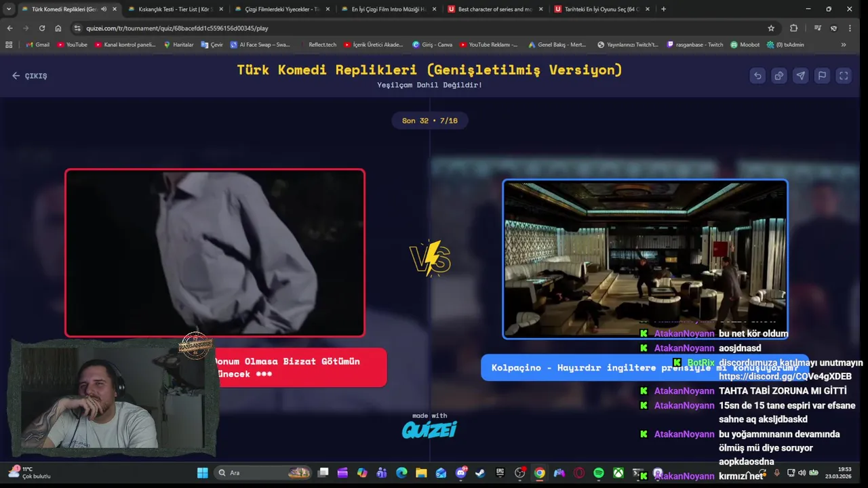The width and height of the screenshot is (868, 488).
Task: Click the paper plane send icon
Action: [x=801, y=76]
